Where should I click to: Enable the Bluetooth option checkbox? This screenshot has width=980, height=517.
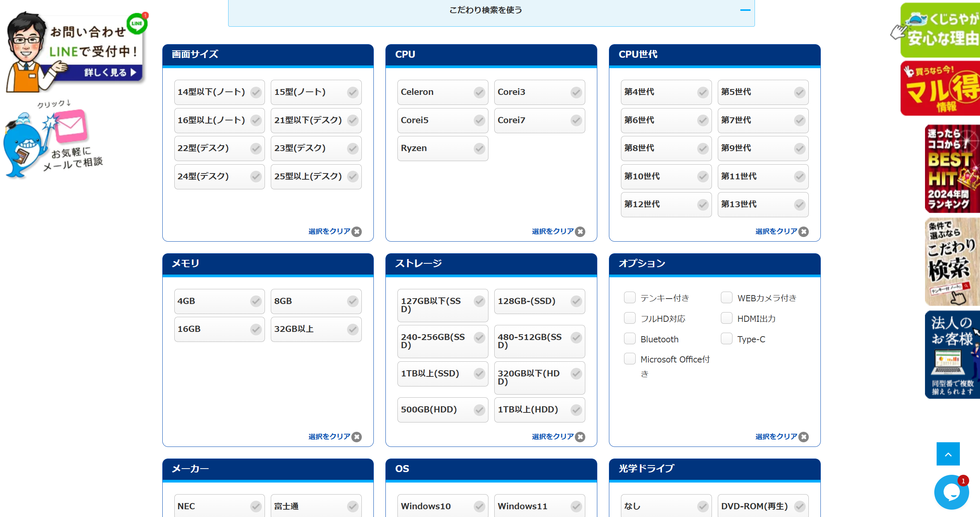(630, 339)
